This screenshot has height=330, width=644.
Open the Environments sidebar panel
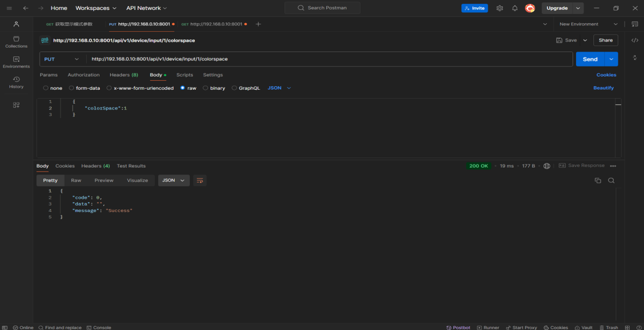click(x=16, y=62)
